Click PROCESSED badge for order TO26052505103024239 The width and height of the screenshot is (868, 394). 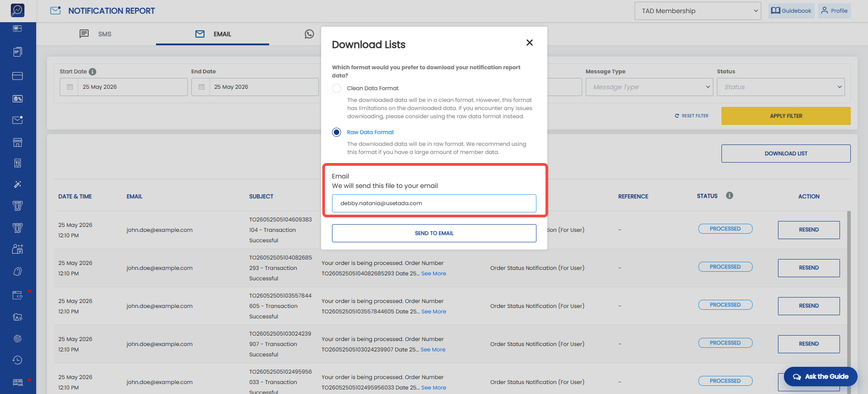click(726, 343)
